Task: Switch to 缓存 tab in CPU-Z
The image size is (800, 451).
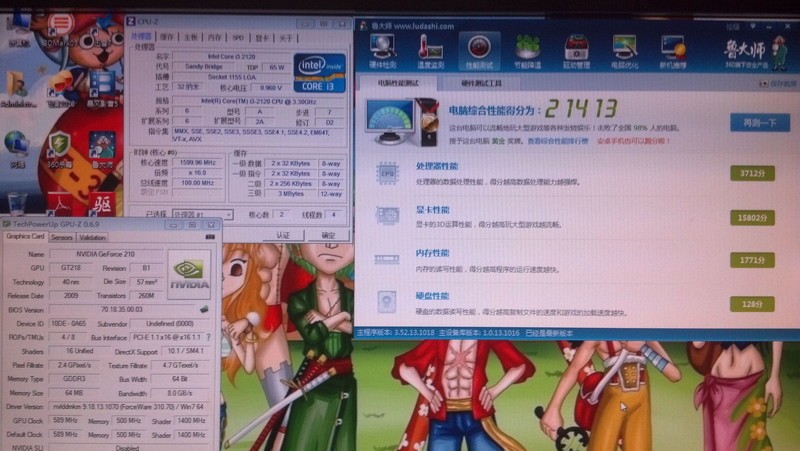Action: [x=167, y=37]
